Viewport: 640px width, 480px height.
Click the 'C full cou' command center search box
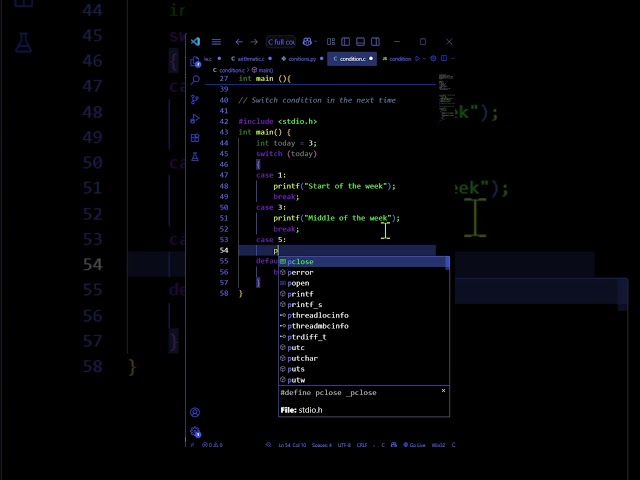click(x=281, y=42)
